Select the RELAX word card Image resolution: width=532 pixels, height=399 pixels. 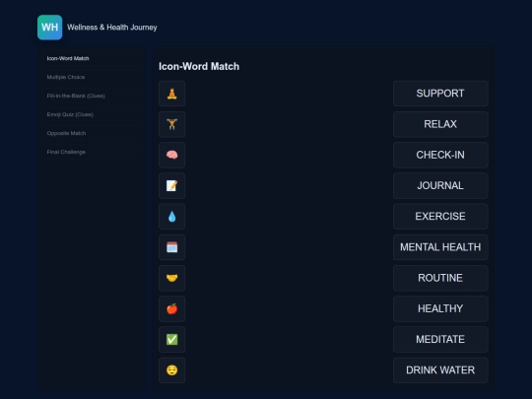tap(440, 124)
